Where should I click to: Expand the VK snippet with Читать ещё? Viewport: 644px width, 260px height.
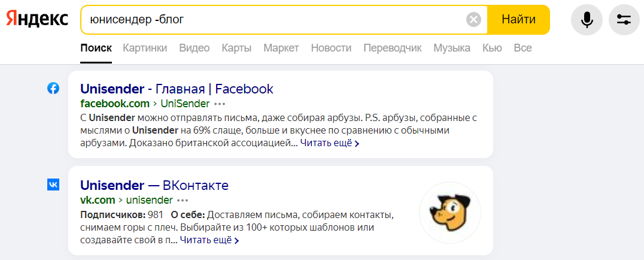click(x=209, y=240)
